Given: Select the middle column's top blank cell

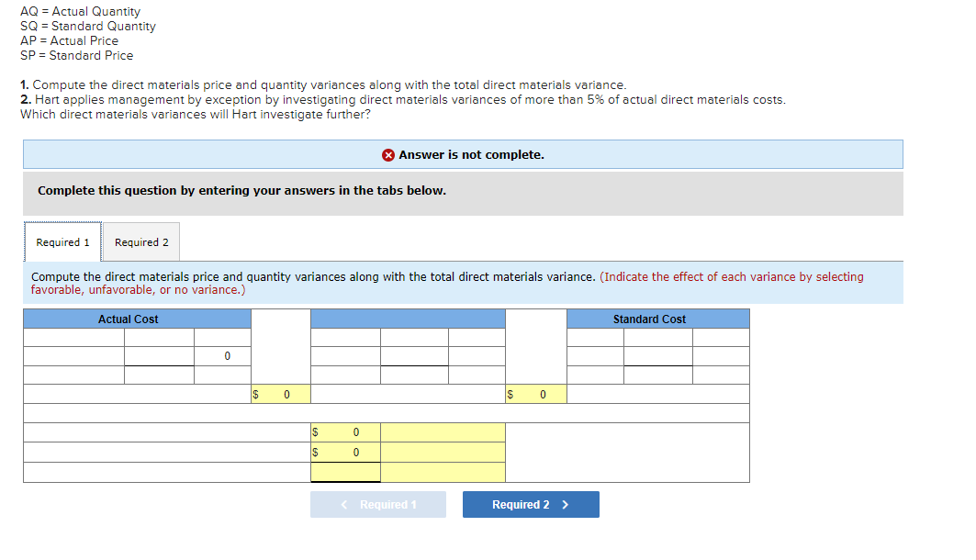Looking at the screenshot, I should 345,338.
